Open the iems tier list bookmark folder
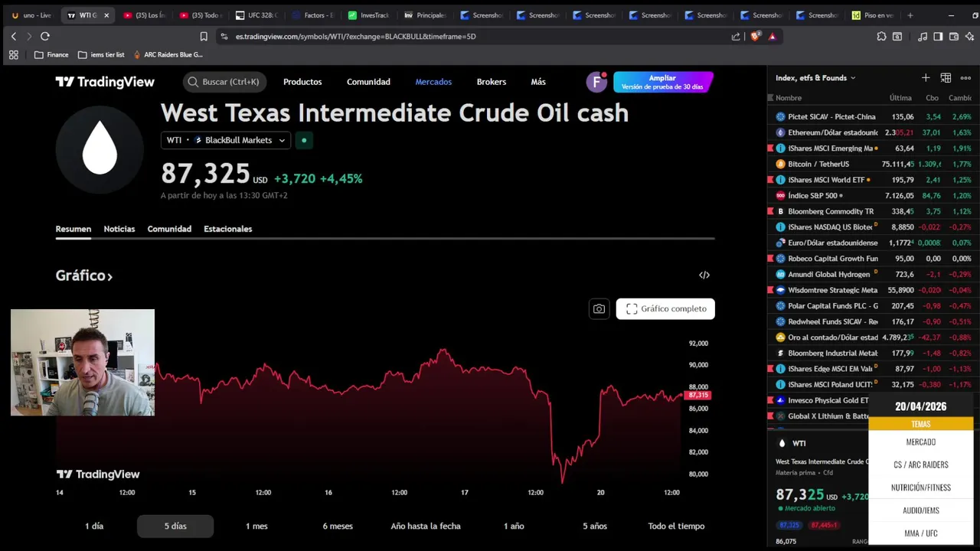 pos(101,54)
